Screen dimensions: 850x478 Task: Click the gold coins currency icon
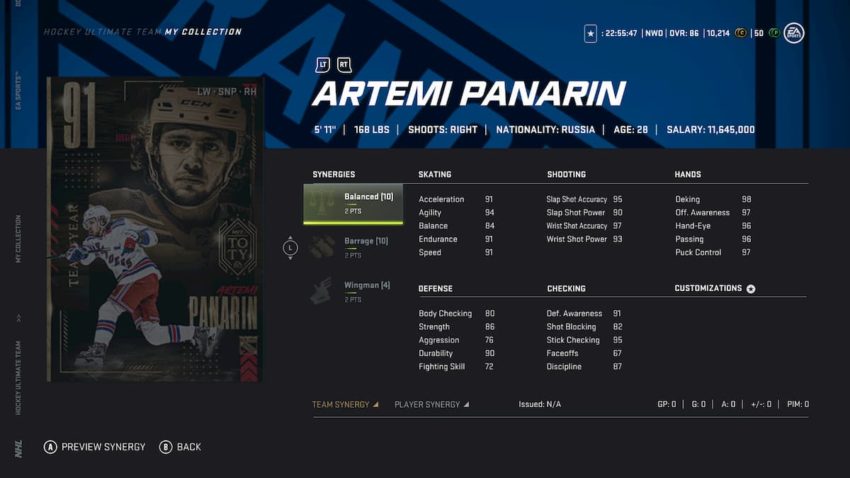click(740, 33)
